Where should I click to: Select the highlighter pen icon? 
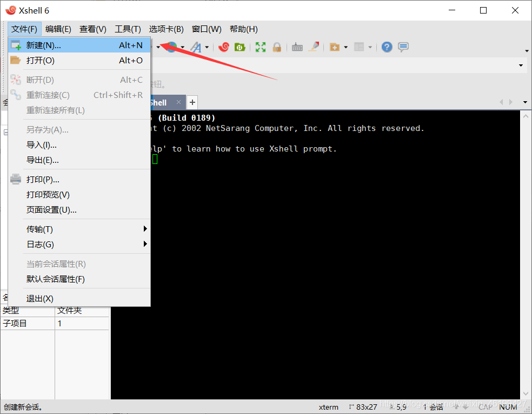pos(314,47)
